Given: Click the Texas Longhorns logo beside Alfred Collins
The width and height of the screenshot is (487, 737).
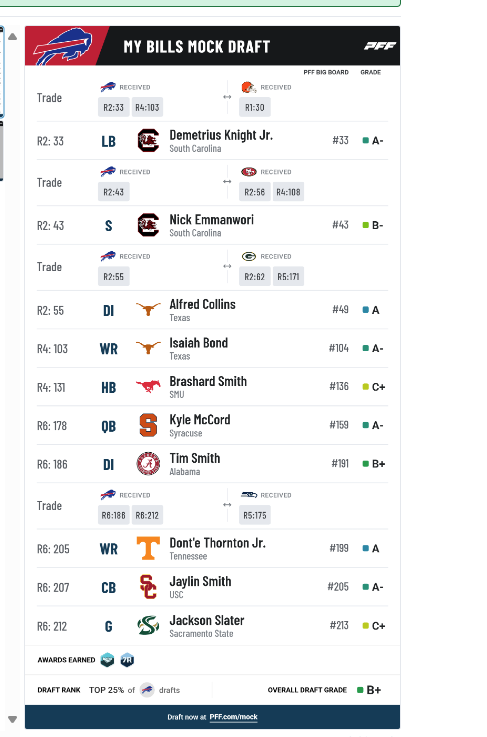Looking at the screenshot, I should click(148, 309).
